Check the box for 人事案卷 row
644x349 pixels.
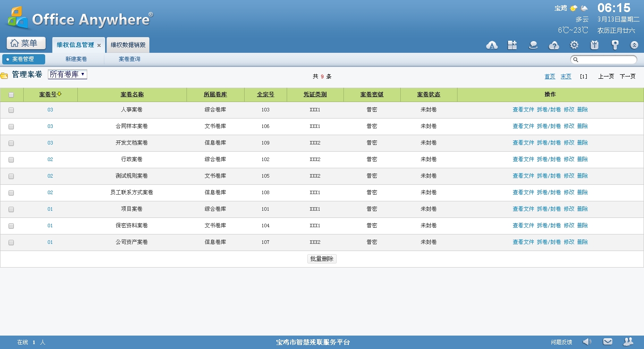point(11,110)
